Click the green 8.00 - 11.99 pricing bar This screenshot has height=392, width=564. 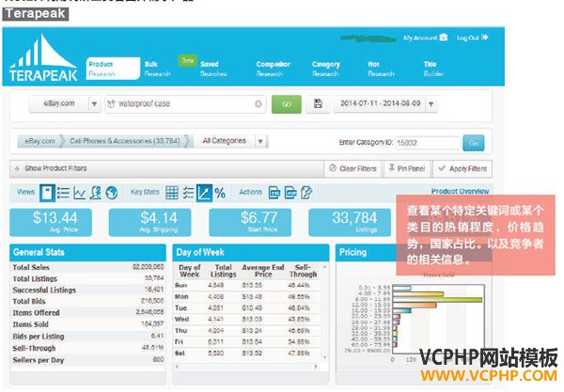(x=437, y=300)
